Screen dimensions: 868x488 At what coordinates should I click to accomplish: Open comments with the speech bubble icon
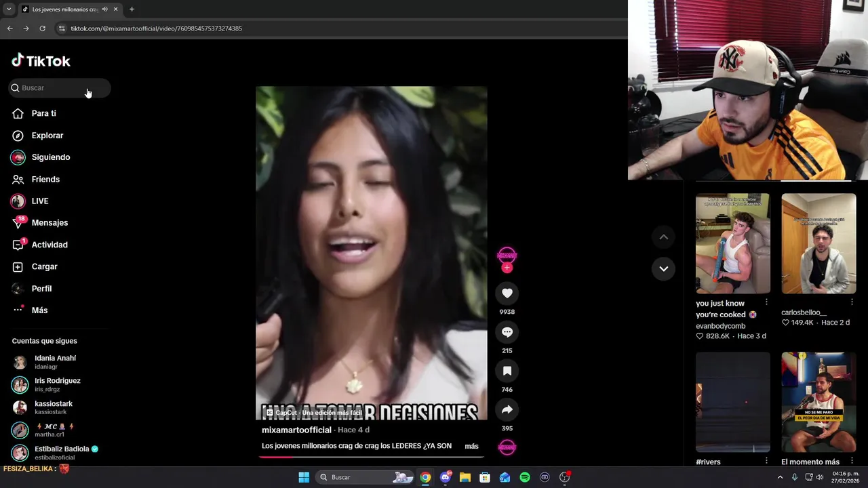click(507, 331)
